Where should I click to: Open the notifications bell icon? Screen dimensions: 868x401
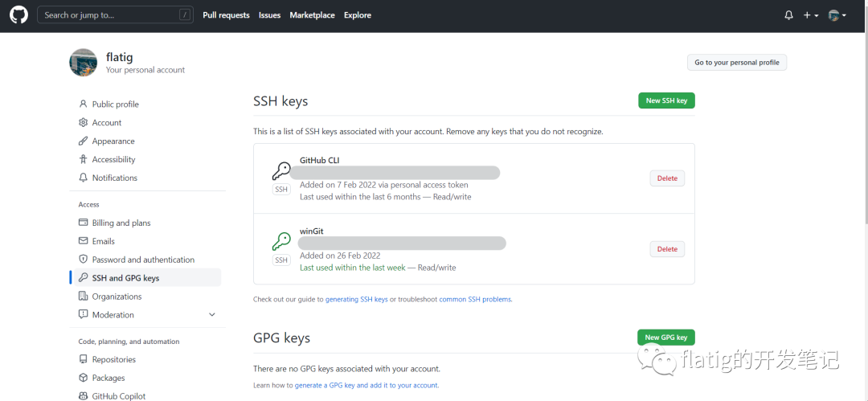coord(788,15)
